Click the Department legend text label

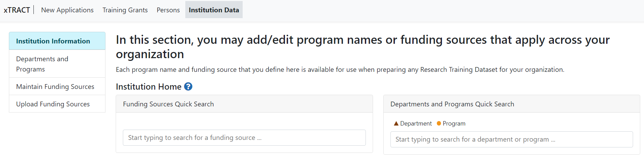coord(416,123)
